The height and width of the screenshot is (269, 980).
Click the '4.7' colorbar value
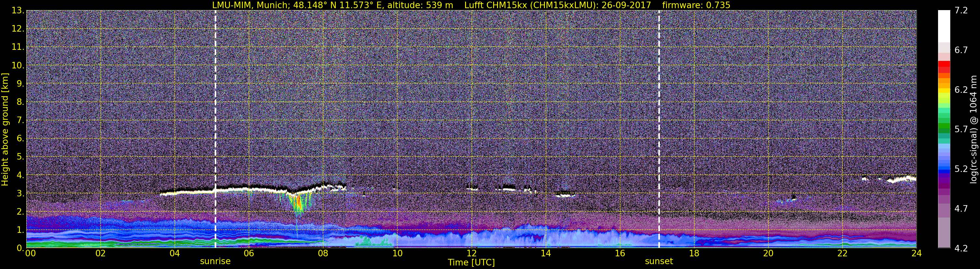coord(961,208)
